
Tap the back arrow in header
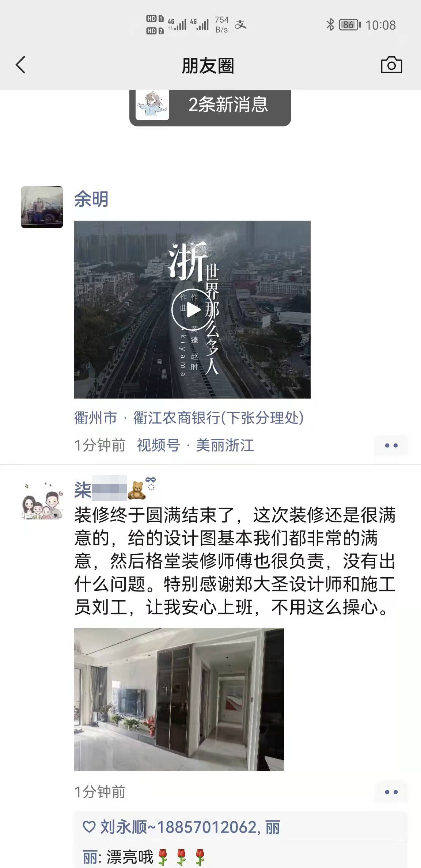[21, 65]
